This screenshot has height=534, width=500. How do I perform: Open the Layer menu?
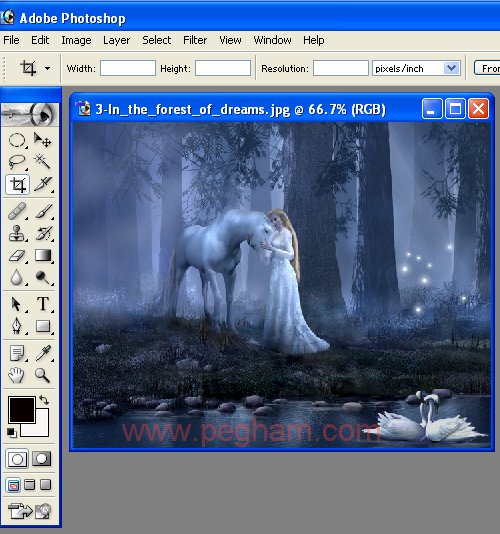tap(116, 40)
